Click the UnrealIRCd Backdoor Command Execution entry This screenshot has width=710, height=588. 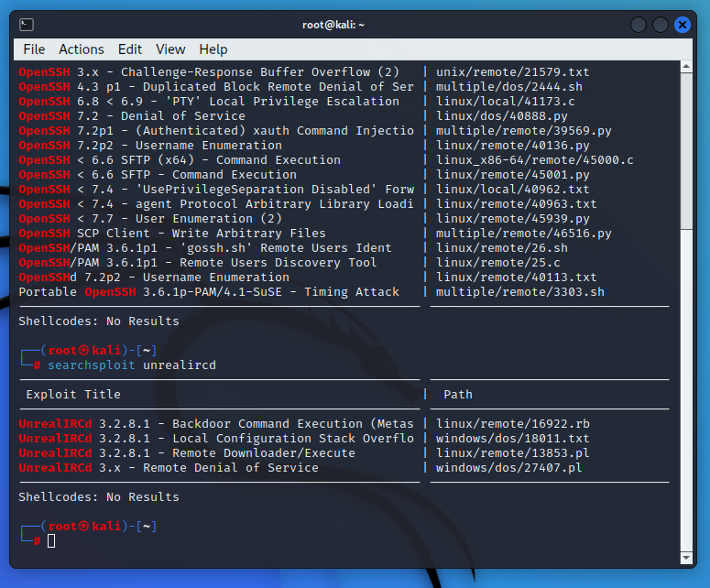click(216, 424)
